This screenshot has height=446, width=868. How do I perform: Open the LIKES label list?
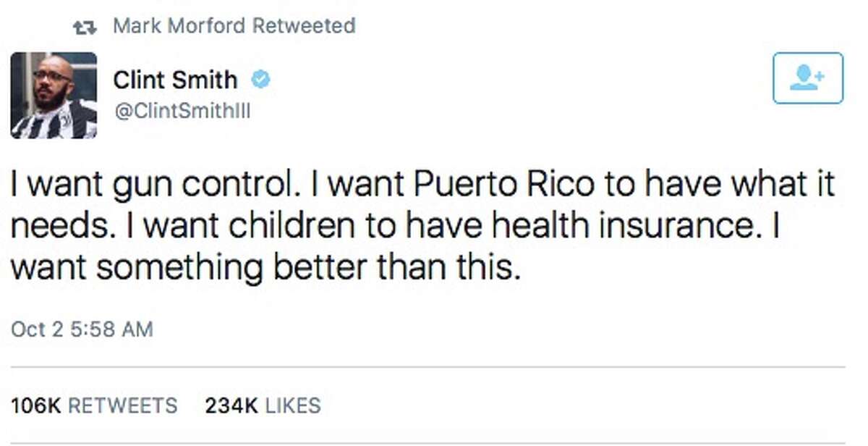click(293, 405)
